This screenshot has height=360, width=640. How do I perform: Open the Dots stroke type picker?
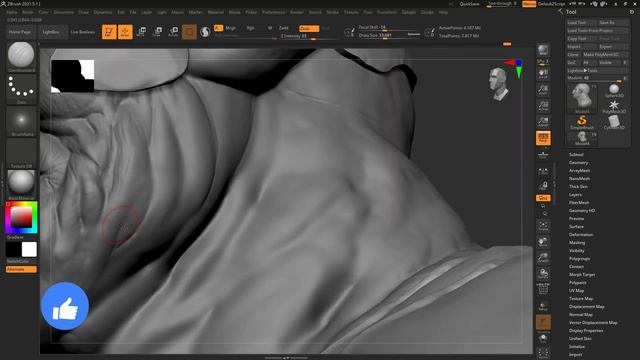coord(21,88)
